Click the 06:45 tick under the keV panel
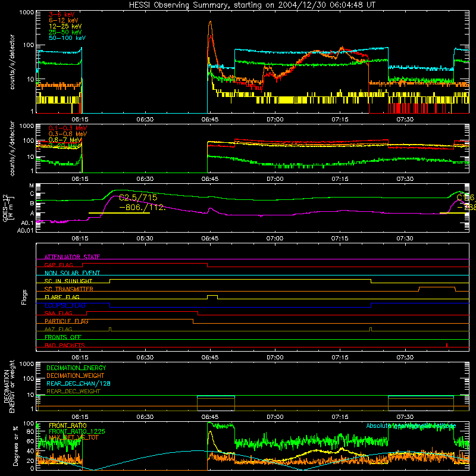 210,120
